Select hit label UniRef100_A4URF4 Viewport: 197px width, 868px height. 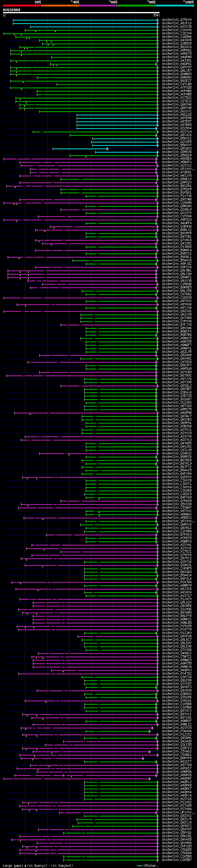click(x=177, y=223)
